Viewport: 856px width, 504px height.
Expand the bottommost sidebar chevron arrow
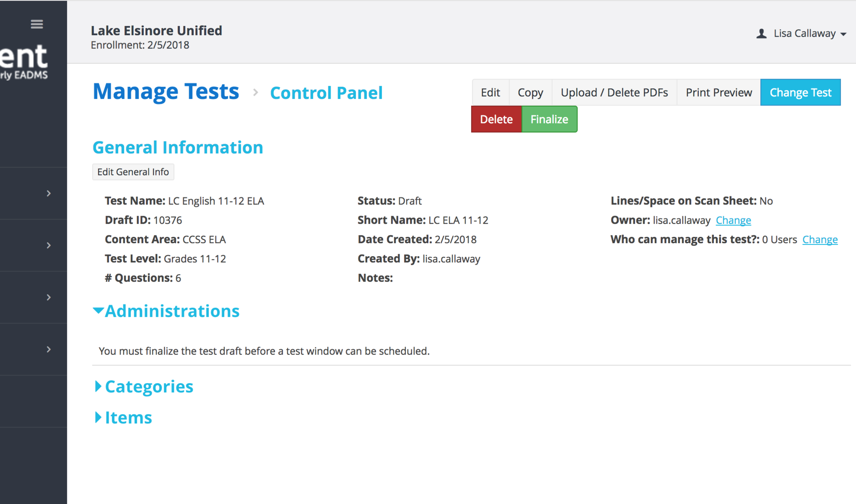pos(49,349)
